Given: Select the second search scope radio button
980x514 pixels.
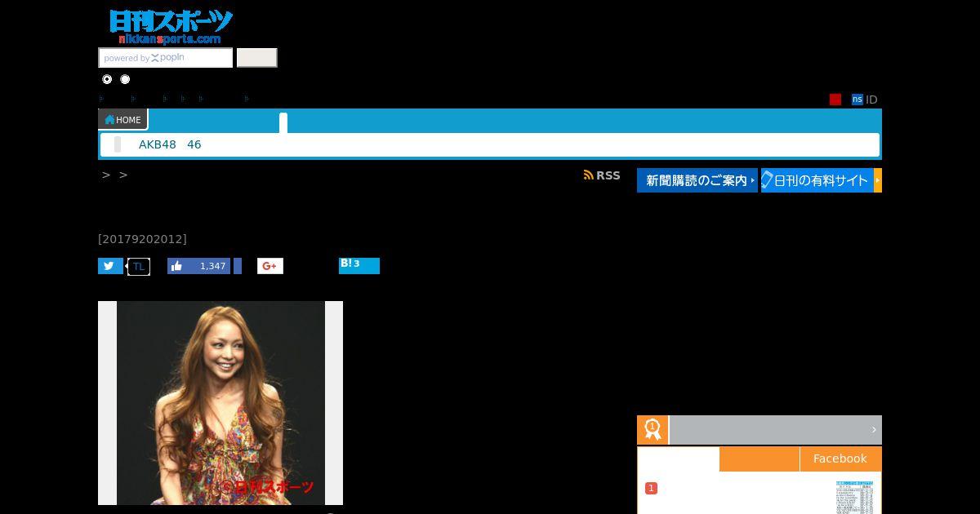Looking at the screenshot, I should tap(125, 79).
